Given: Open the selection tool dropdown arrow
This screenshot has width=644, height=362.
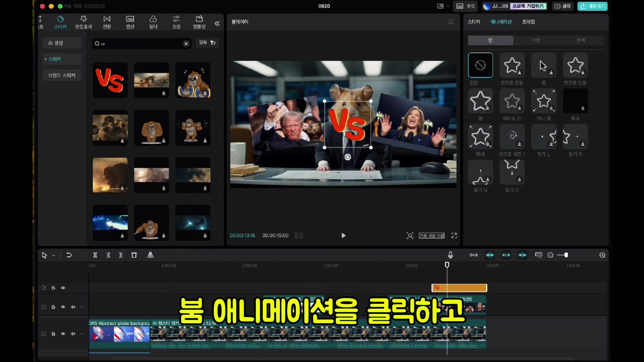Looking at the screenshot, I should coord(54,256).
